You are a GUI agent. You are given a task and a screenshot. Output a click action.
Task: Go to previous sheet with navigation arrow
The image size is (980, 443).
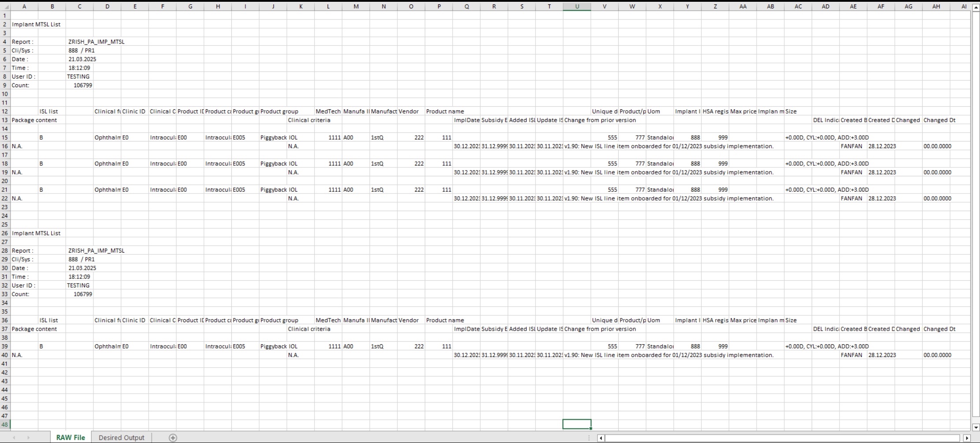[x=14, y=438]
